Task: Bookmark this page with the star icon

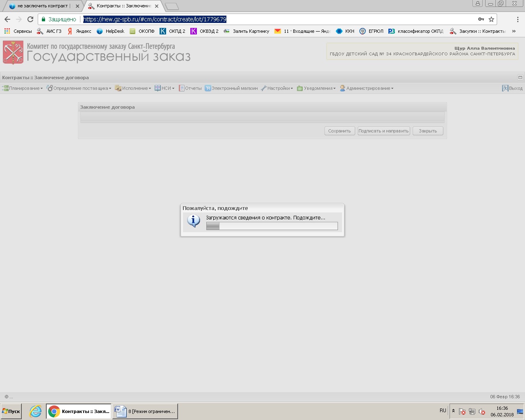Action: coord(491,19)
